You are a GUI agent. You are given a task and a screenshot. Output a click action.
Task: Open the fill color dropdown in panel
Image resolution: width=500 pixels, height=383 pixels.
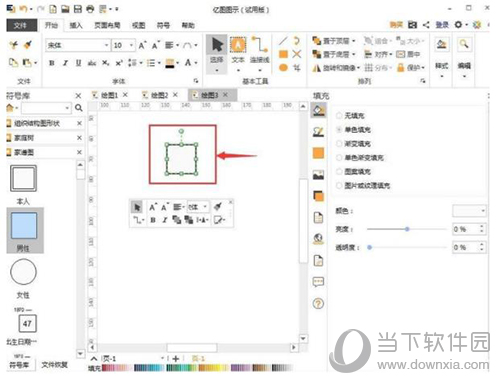tap(469, 211)
